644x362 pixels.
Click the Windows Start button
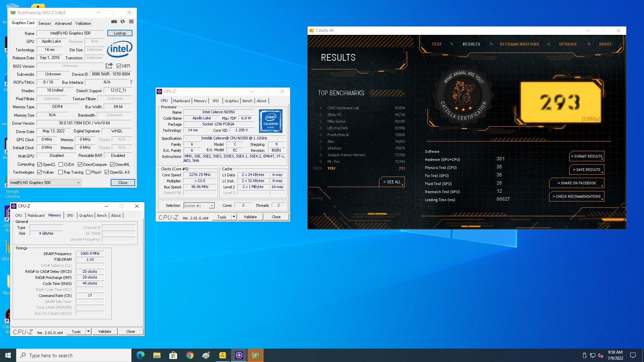click(8, 355)
